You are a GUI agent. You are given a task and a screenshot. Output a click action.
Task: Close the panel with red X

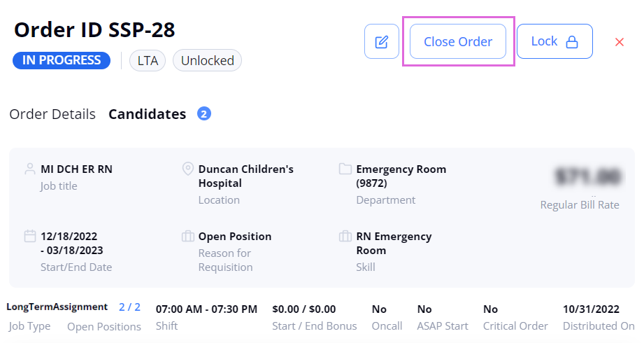click(x=620, y=42)
